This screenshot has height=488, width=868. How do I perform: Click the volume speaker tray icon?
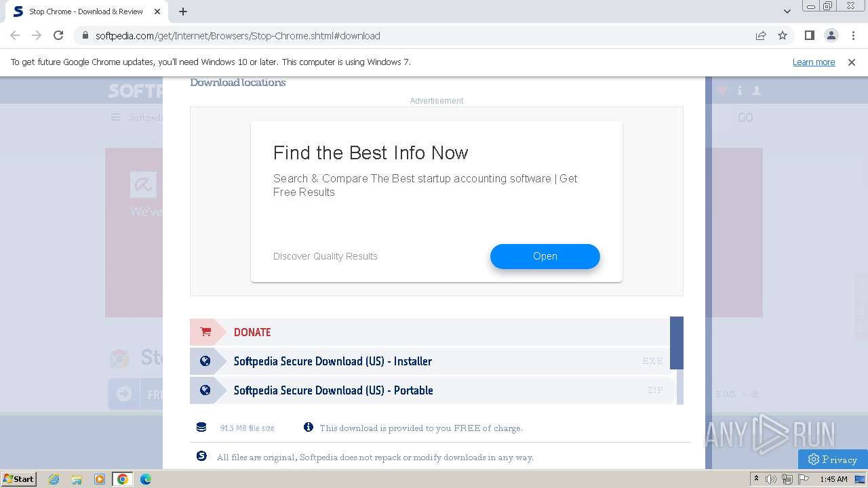(771, 479)
